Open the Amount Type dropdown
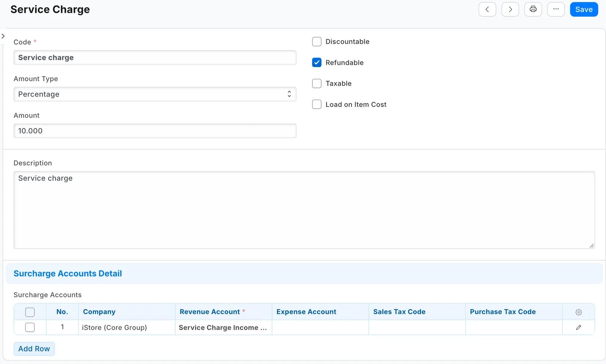606x364 pixels. pyautogui.click(x=155, y=94)
